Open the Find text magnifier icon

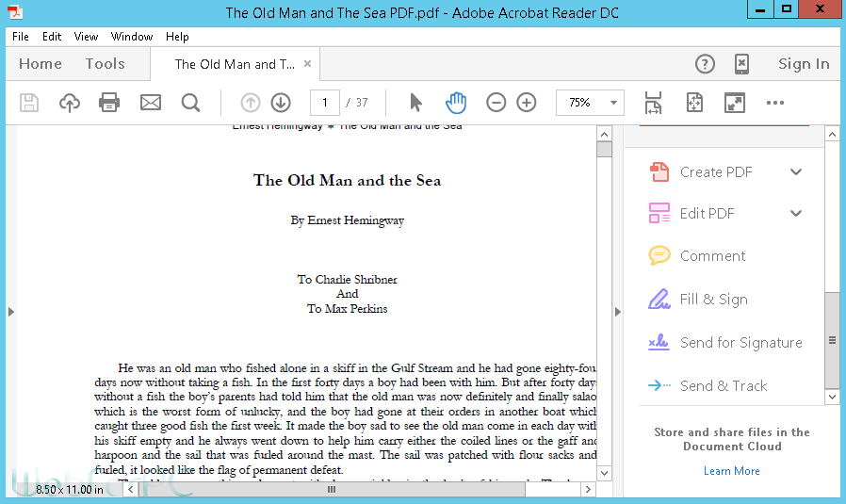(x=190, y=103)
